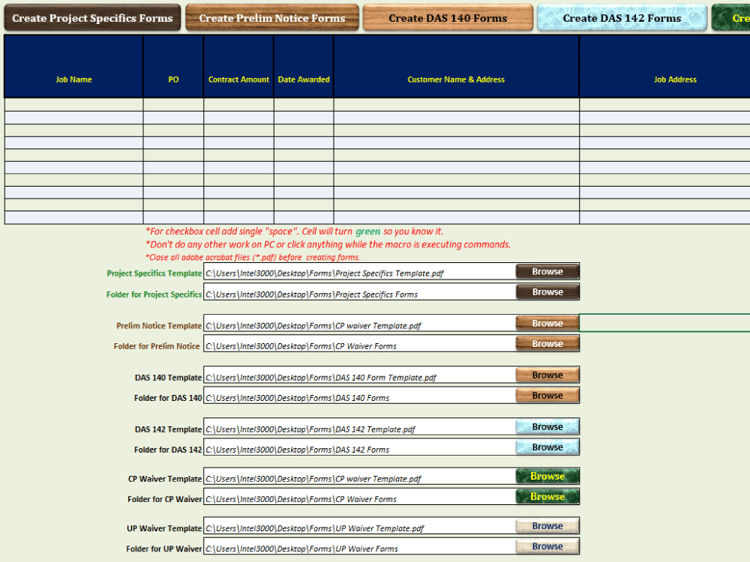Browse for the DAS 142 Template
This screenshot has width=750, height=562.
548,427
